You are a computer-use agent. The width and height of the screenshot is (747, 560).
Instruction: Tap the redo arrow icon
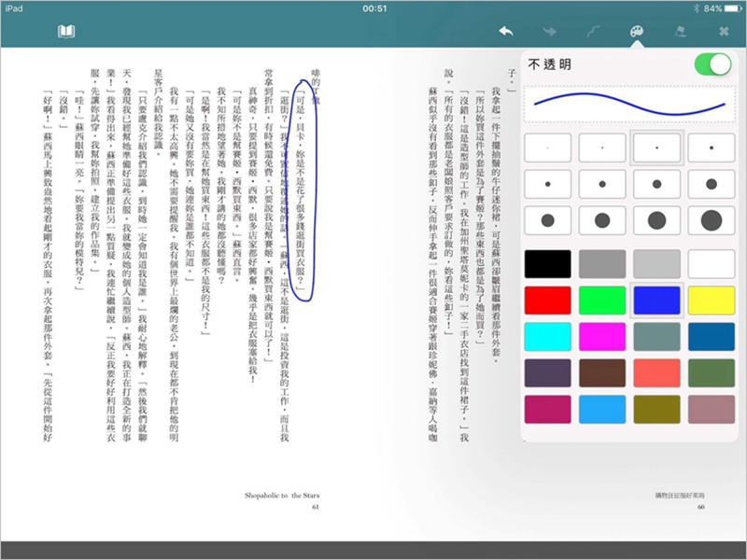point(549,33)
